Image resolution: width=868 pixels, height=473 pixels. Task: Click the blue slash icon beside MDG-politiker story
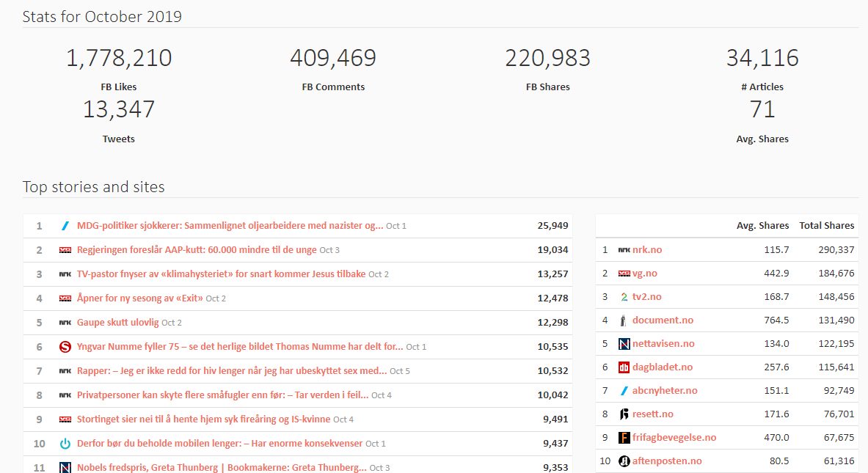tap(65, 226)
